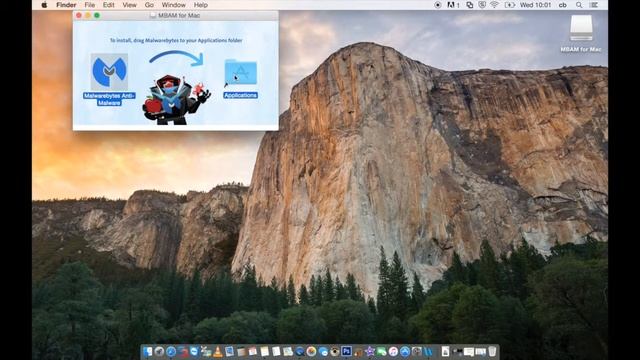
Task: Click the overlapping squares status icon
Action: (x=470, y=5)
